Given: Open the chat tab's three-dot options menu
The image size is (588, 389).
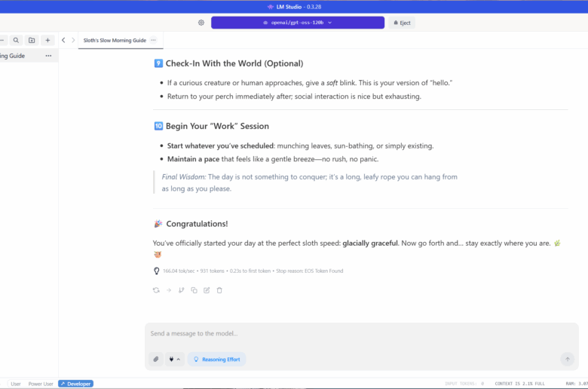Looking at the screenshot, I should (x=154, y=40).
